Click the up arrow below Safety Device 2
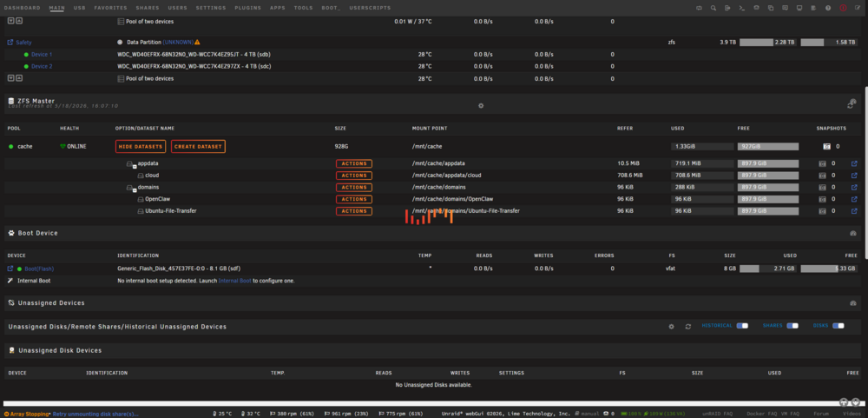Image resolution: width=868 pixels, height=418 pixels. pos(19,79)
